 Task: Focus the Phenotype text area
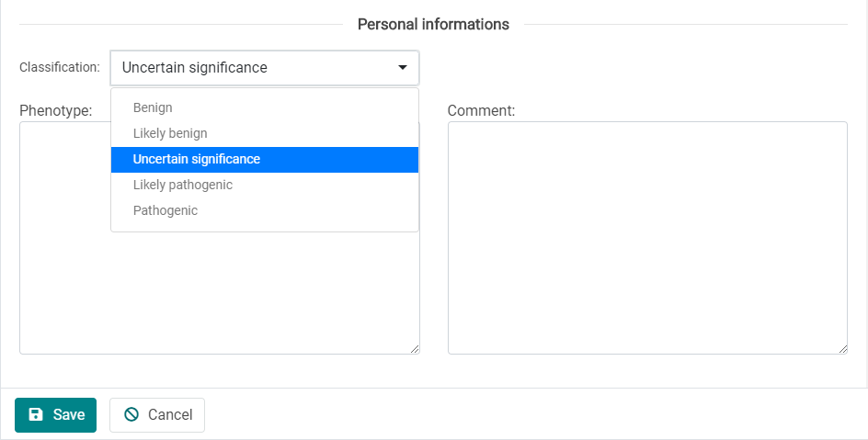(64, 276)
